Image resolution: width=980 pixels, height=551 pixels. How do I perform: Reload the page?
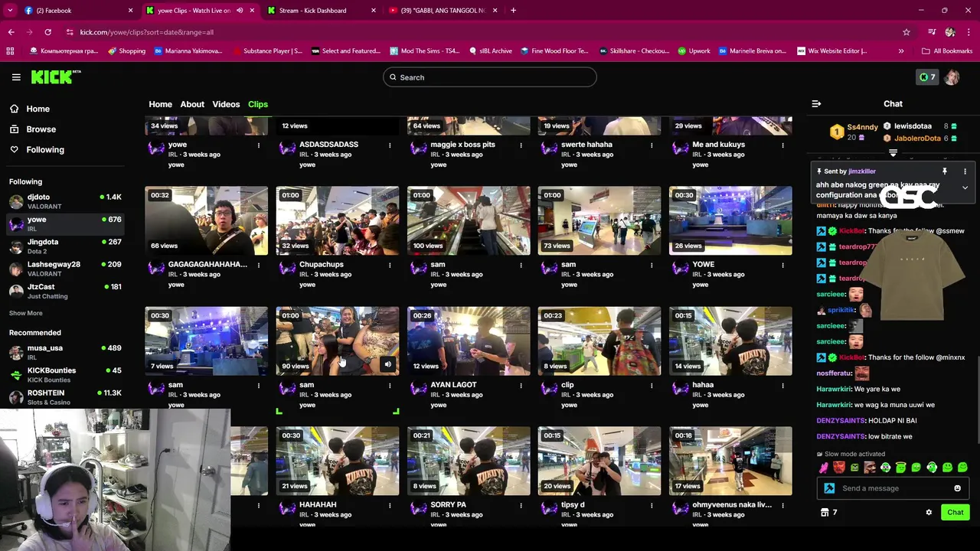point(47,32)
